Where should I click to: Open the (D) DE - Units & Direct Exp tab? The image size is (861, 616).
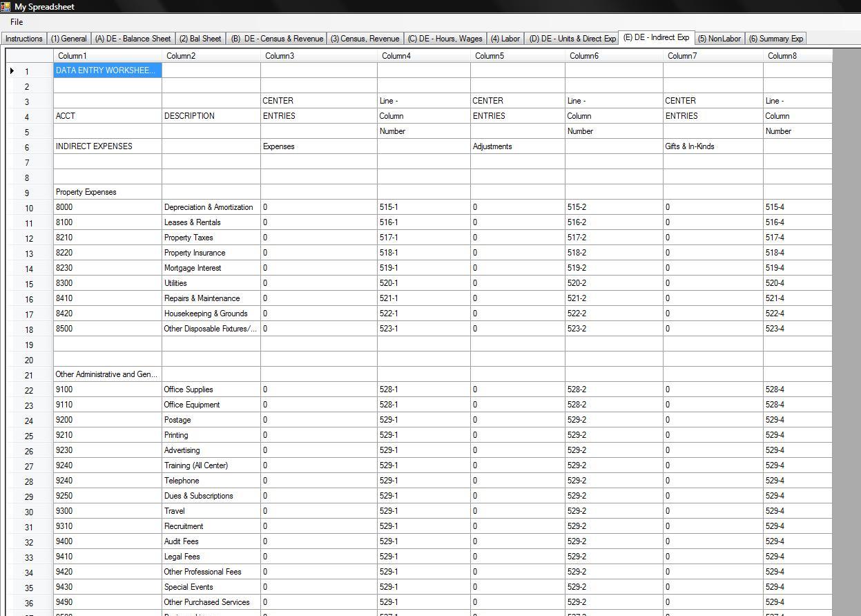coord(572,39)
